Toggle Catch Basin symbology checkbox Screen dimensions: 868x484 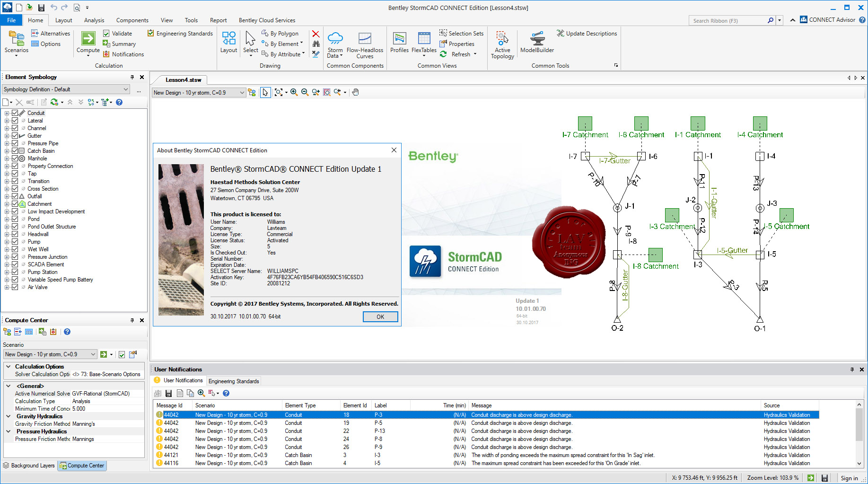pyautogui.click(x=15, y=151)
